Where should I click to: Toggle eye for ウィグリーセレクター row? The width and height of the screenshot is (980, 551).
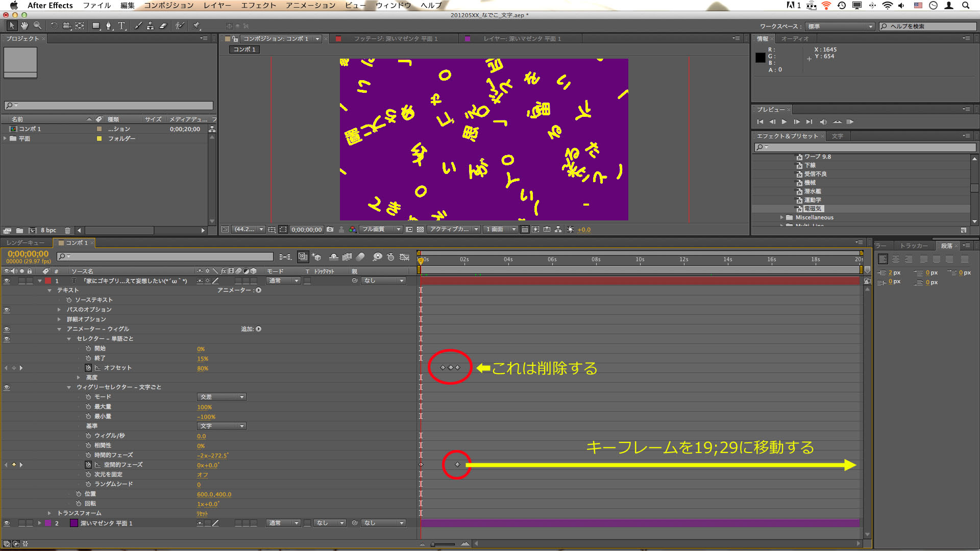click(x=7, y=387)
